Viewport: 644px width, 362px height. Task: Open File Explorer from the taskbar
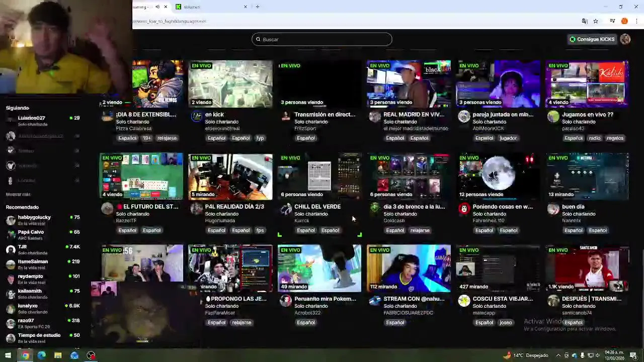pos(58,355)
